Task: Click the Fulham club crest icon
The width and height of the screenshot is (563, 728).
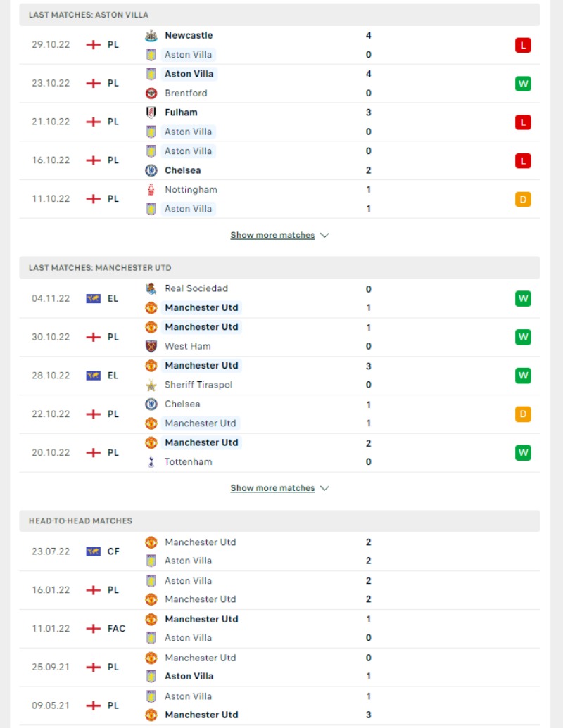Action: click(151, 113)
